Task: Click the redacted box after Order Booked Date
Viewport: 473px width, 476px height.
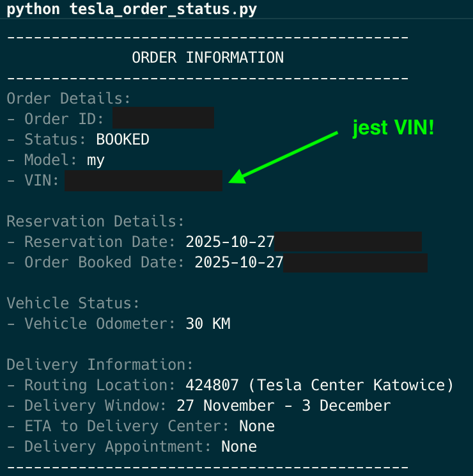Action: [x=355, y=262]
